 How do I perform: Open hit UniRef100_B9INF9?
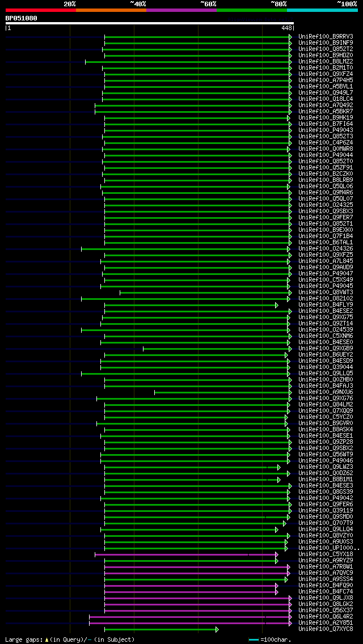click(x=326, y=43)
